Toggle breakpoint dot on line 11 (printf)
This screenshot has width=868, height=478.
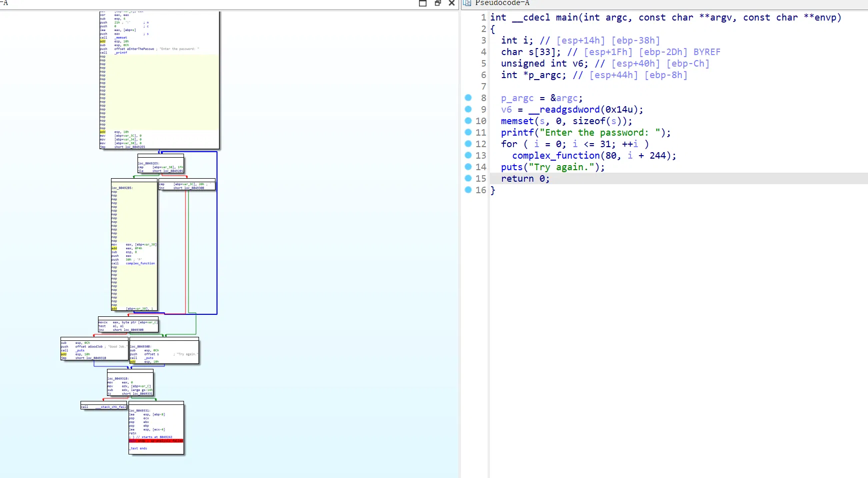pos(468,132)
